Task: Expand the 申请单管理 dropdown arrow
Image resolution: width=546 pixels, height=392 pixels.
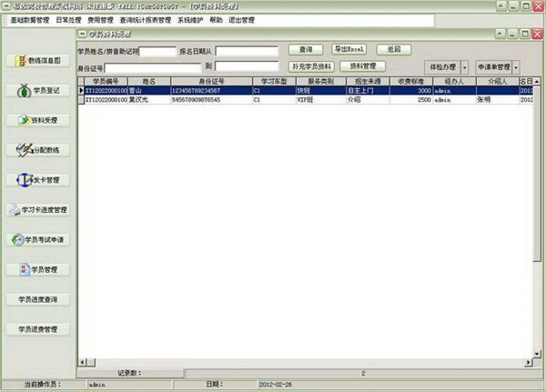Action: point(516,67)
